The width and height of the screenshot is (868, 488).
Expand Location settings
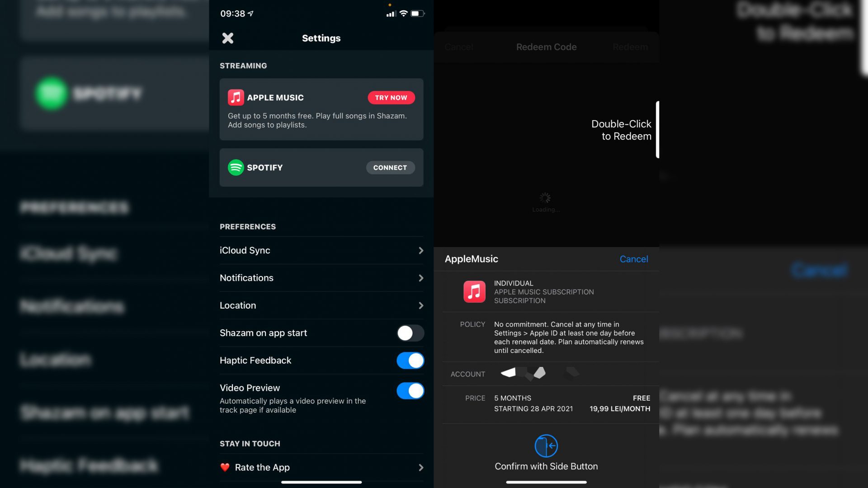[321, 305]
